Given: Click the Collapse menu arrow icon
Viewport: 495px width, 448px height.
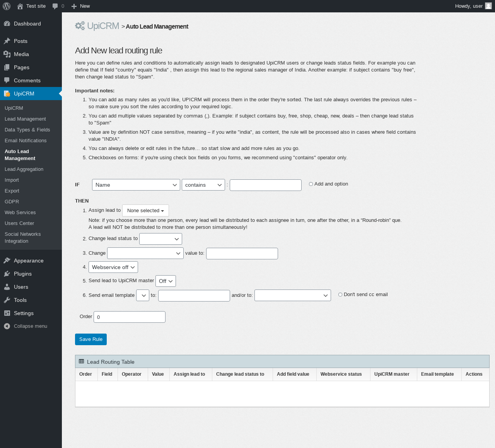Looking at the screenshot, I should pyautogui.click(x=7, y=326).
